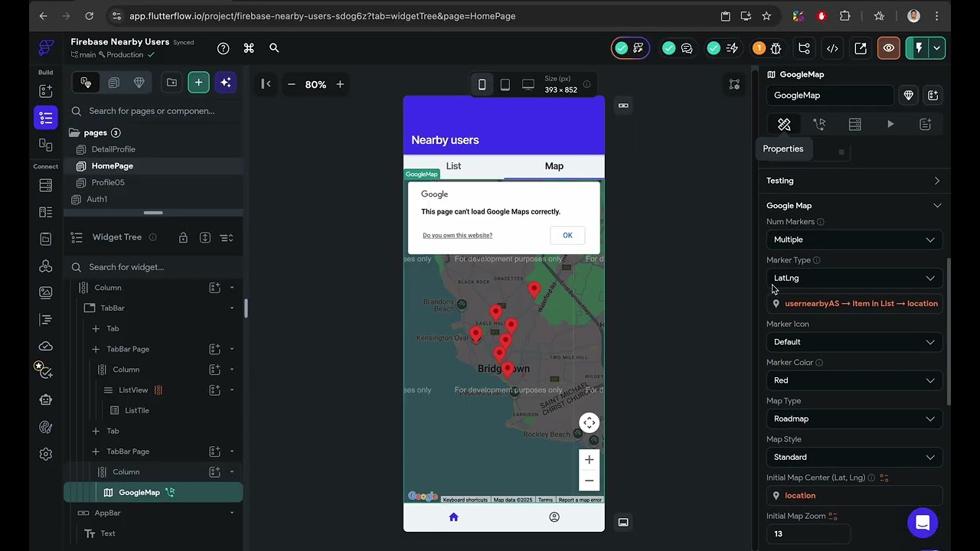Open the debug issues bug icon

776,48
